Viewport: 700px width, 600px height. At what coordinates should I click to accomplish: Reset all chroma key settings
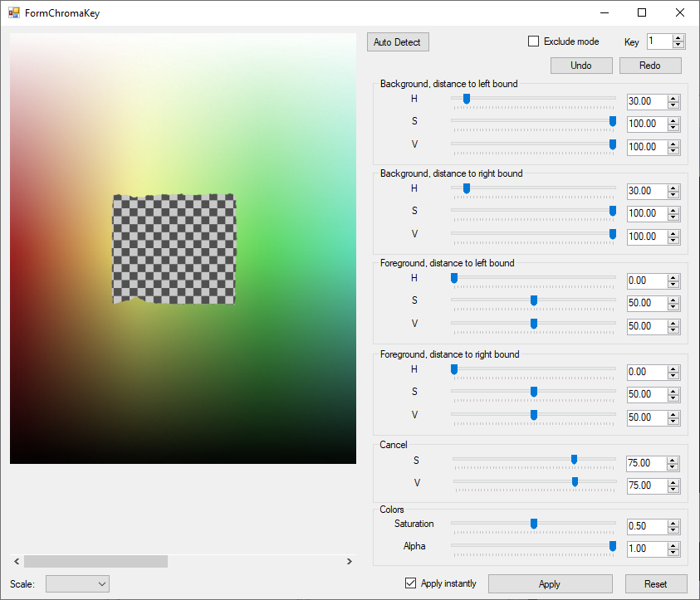click(656, 584)
